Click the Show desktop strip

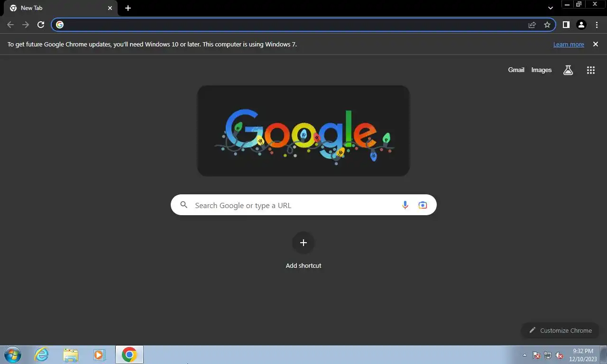click(604, 355)
